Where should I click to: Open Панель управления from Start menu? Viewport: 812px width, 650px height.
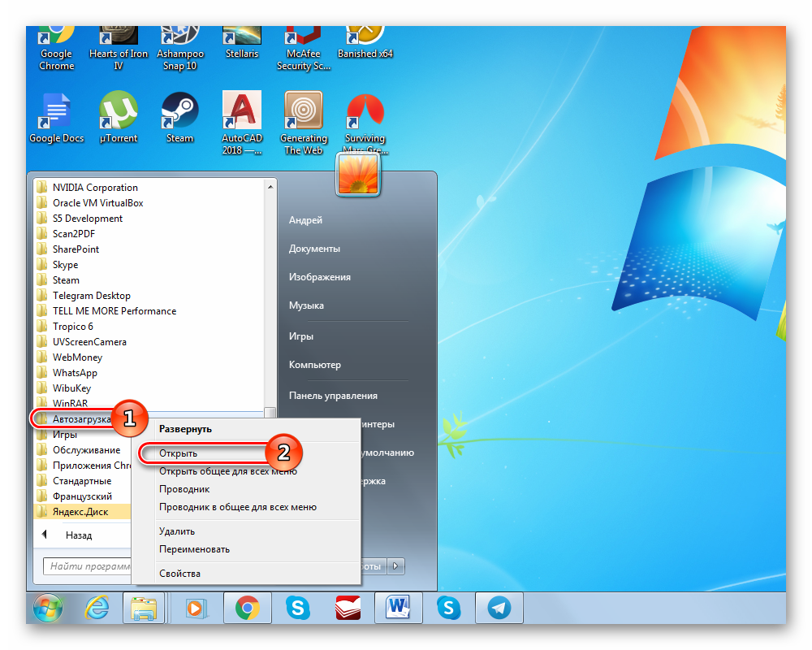point(333,396)
